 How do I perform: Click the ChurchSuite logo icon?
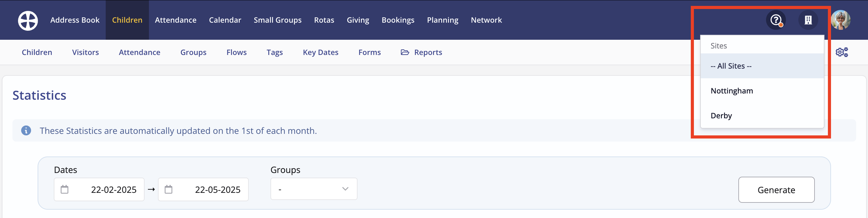(28, 20)
